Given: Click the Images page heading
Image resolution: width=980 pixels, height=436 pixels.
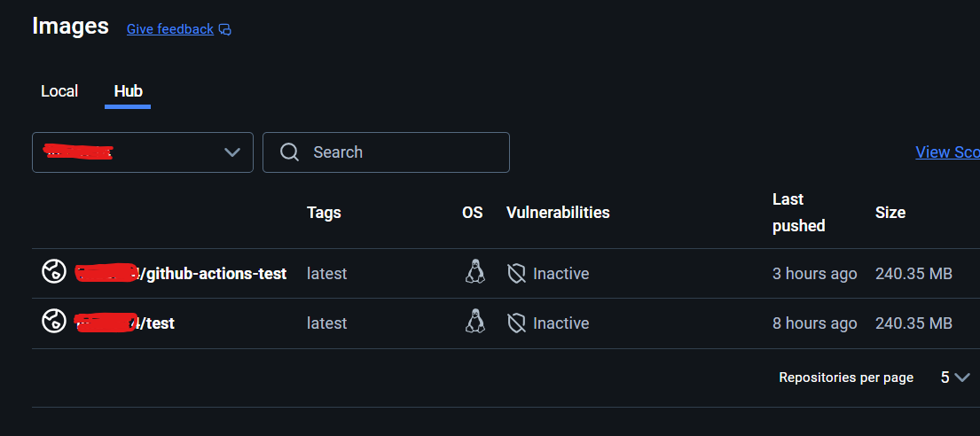Looking at the screenshot, I should 70,27.
